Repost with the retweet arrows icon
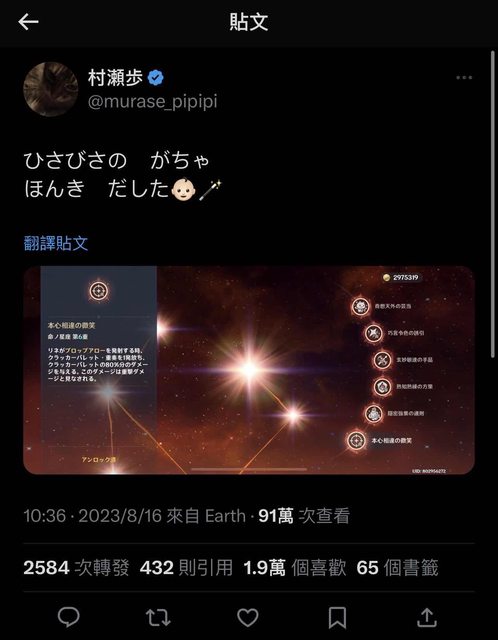 158,618
